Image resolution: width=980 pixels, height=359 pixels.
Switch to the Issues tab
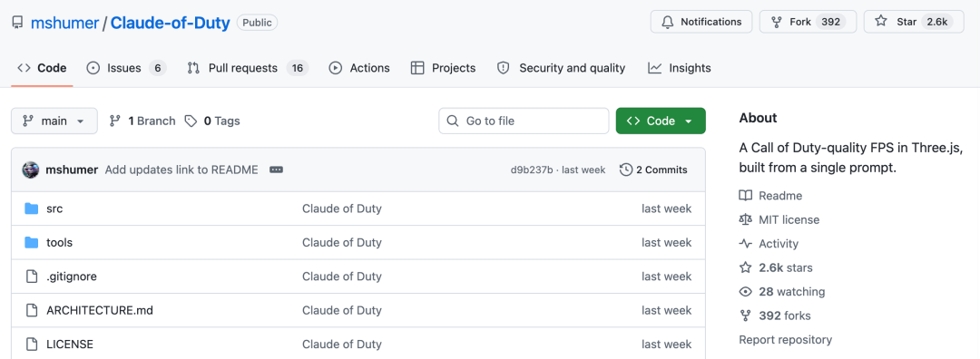pyautogui.click(x=126, y=68)
